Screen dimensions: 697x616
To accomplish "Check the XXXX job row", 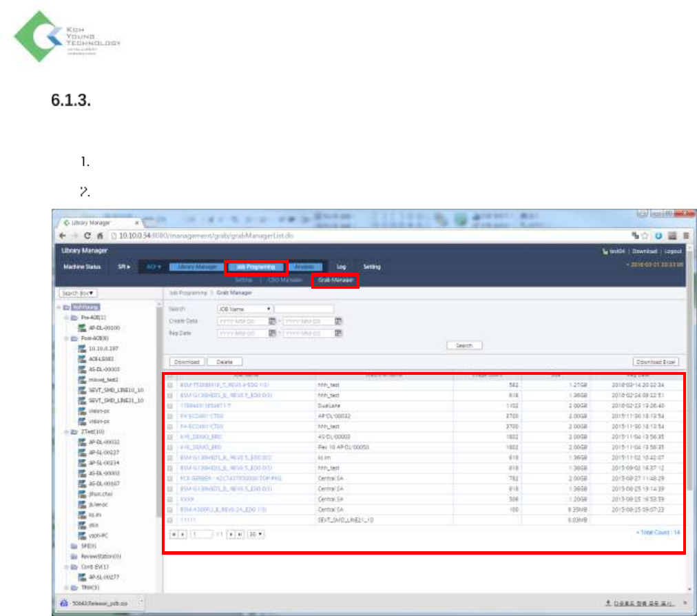I will (x=170, y=500).
